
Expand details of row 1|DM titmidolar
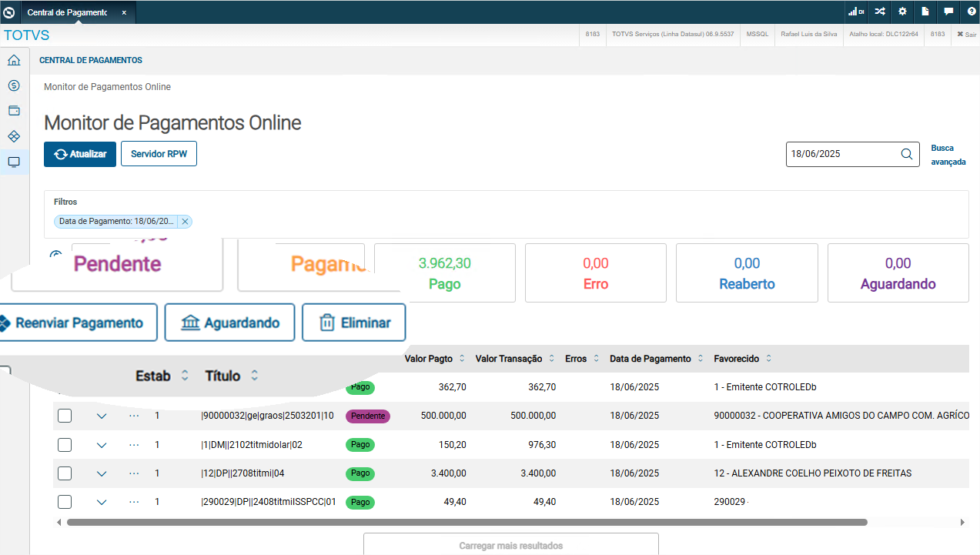102,446
